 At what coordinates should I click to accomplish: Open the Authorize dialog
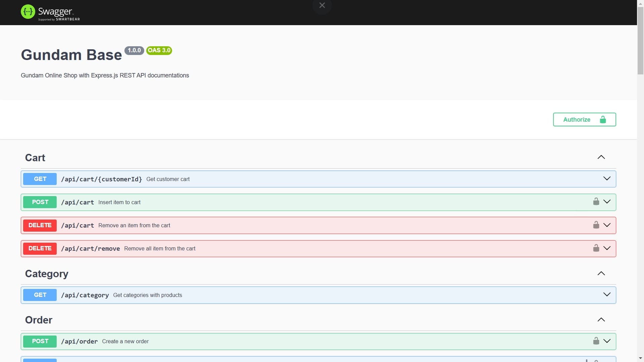(584, 120)
